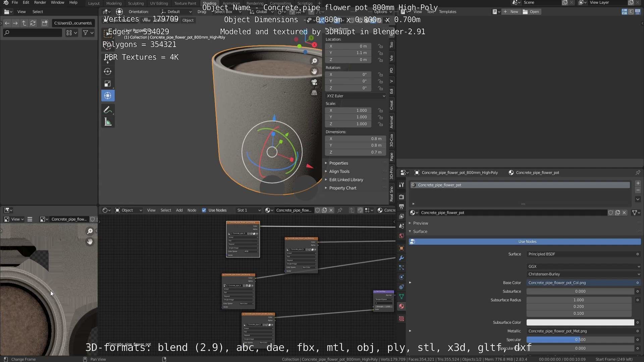Toggle camera view gizmo in viewport
The image size is (644, 362).
click(314, 82)
